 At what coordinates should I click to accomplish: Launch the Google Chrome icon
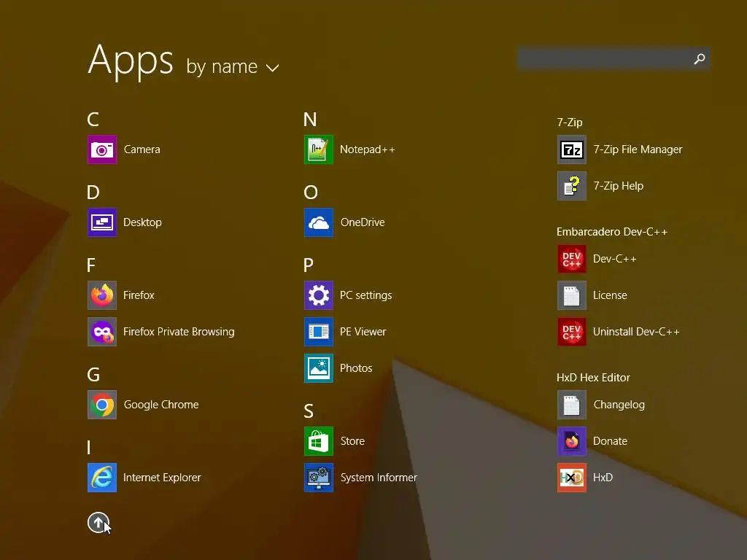coord(102,405)
